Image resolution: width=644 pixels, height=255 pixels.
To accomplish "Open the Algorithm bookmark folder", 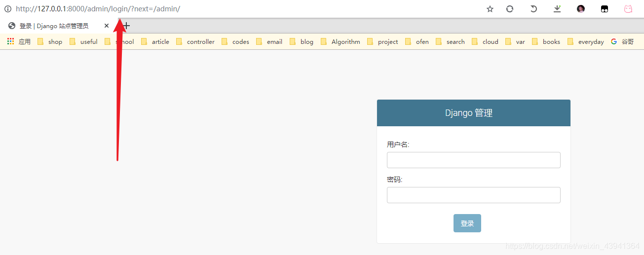I will pos(341,42).
